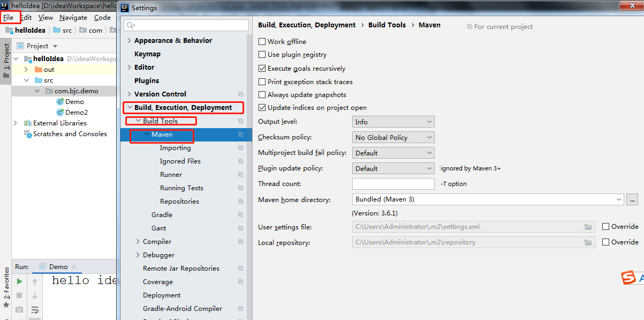Click the project-level icon on the Importing row
The height and width of the screenshot is (320, 644).
(x=241, y=148)
